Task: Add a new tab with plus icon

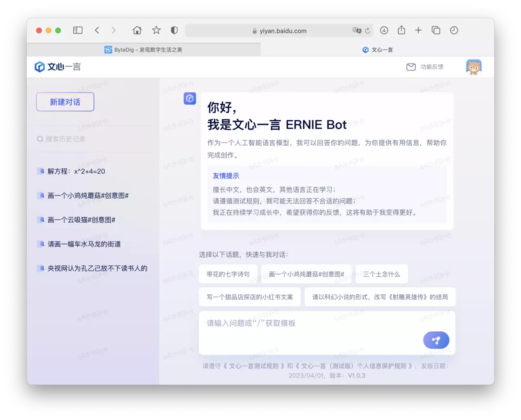Action: [x=418, y=31]
